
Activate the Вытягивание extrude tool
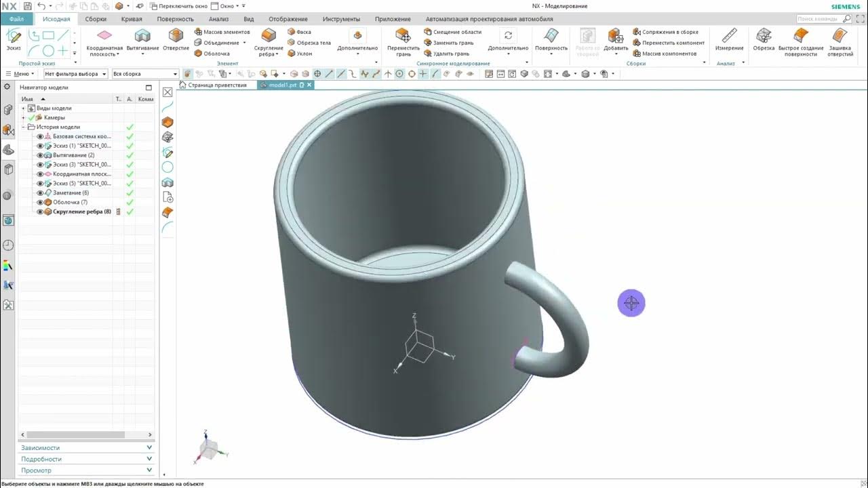click(142, 40)
